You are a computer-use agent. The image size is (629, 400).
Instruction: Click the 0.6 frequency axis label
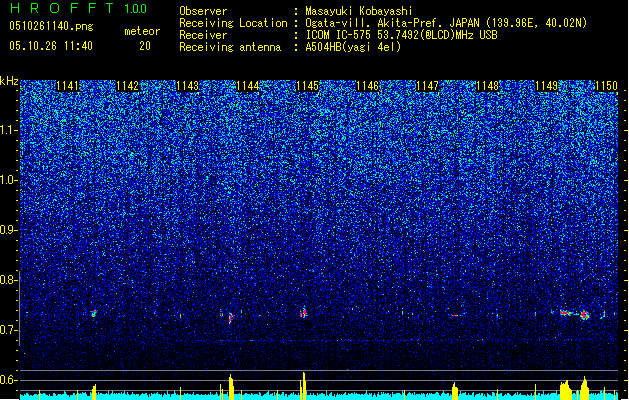(9, 380)
